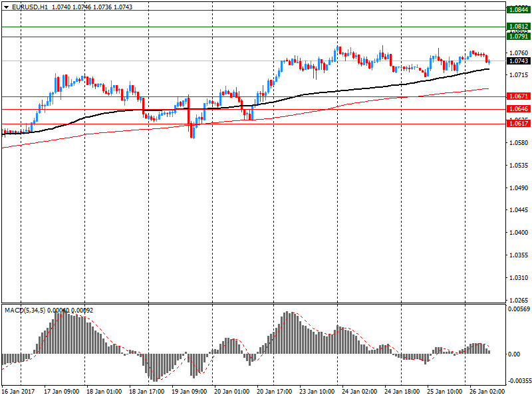532x399 pixels.
Task: Click the 0.00 MACD zero level value
Action: [513, 354]
